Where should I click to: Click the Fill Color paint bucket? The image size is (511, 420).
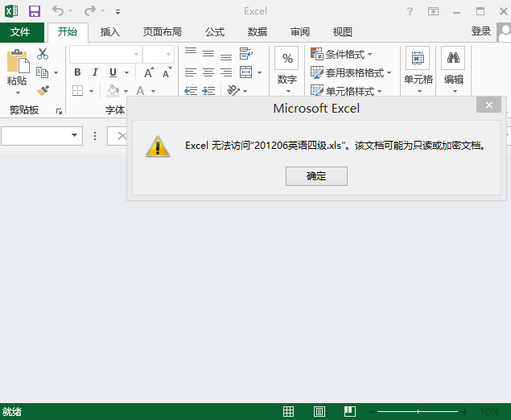click(113, 91)
